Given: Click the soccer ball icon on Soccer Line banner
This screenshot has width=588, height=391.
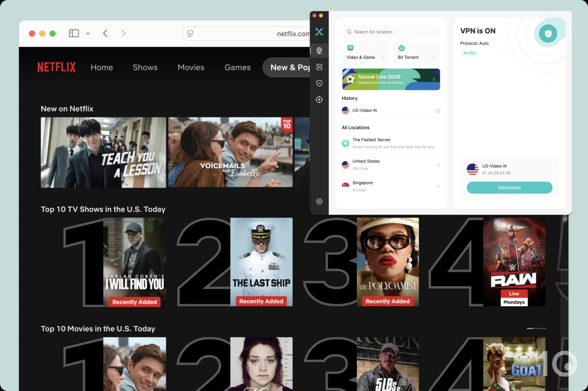Looking at the screenshot, I should [350, 80].
